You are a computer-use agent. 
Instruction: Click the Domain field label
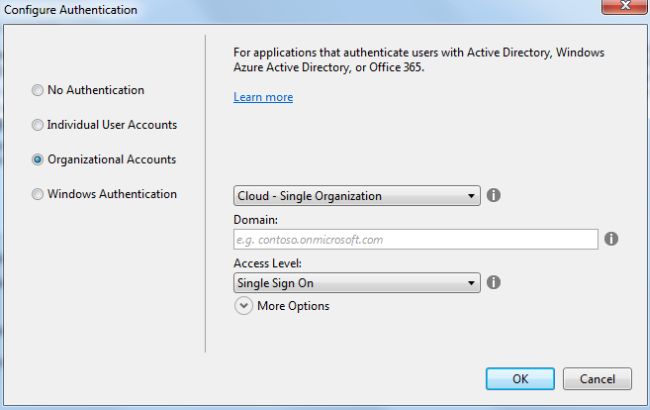tap(254, 219)
